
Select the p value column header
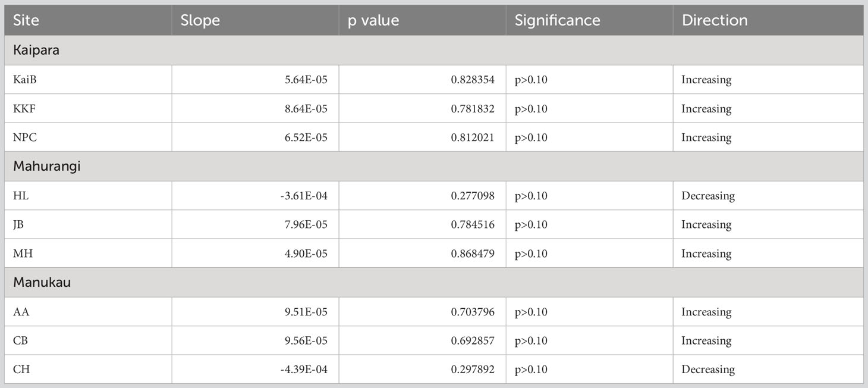click(422, 20)
